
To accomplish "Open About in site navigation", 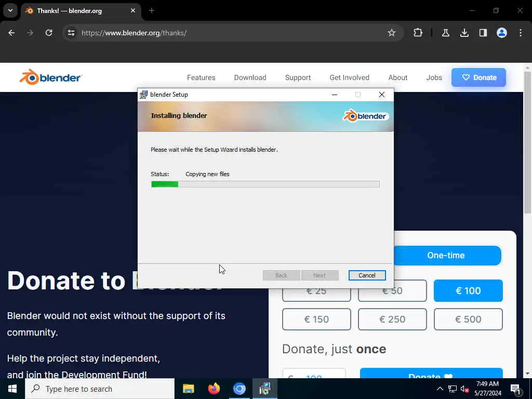I will point(397,78).
